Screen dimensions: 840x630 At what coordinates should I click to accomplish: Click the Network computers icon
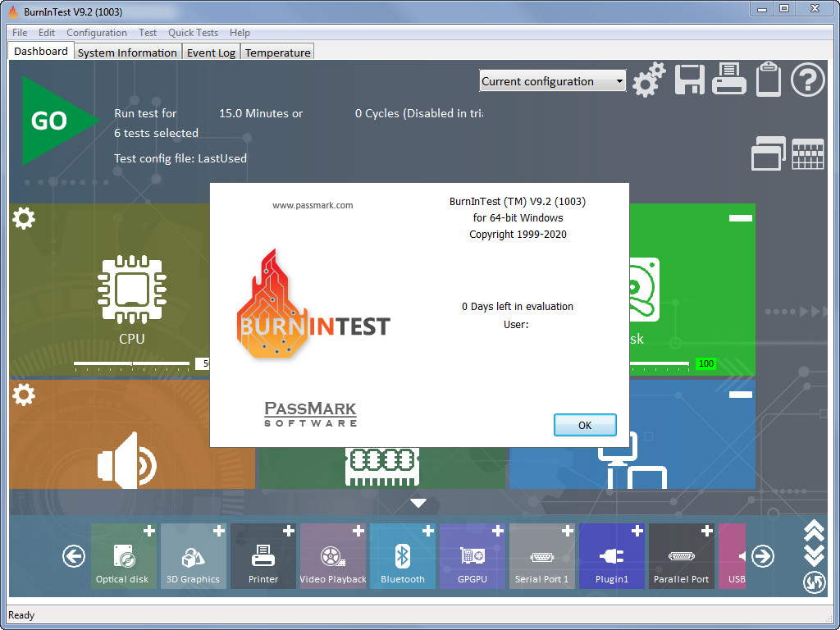coord(632,462)
